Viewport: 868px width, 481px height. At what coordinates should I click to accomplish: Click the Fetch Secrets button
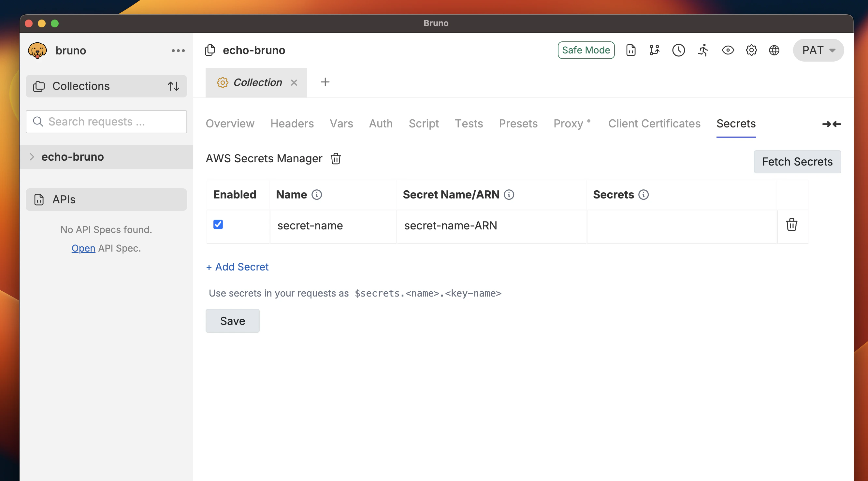tap(797, 161)
